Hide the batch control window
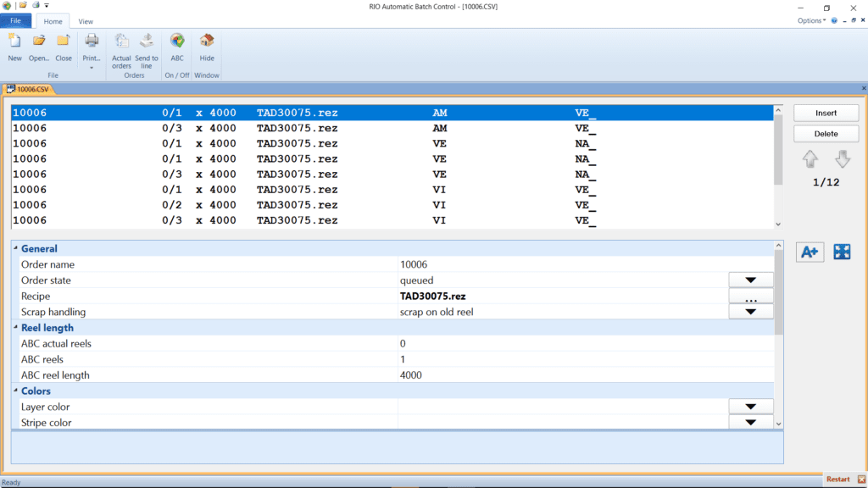This screenshot has width=868, height=488. point(206,48)
